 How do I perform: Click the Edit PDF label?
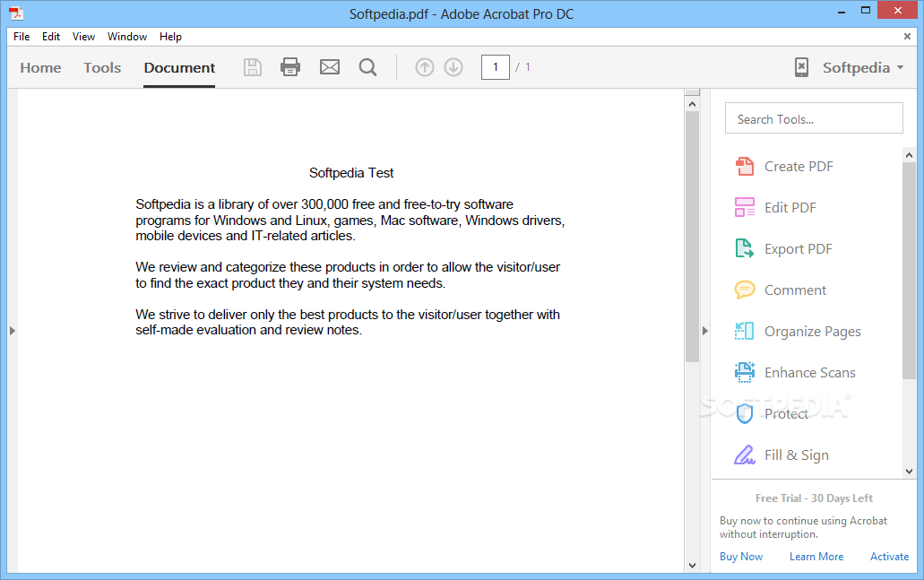(x=790, y=208)
